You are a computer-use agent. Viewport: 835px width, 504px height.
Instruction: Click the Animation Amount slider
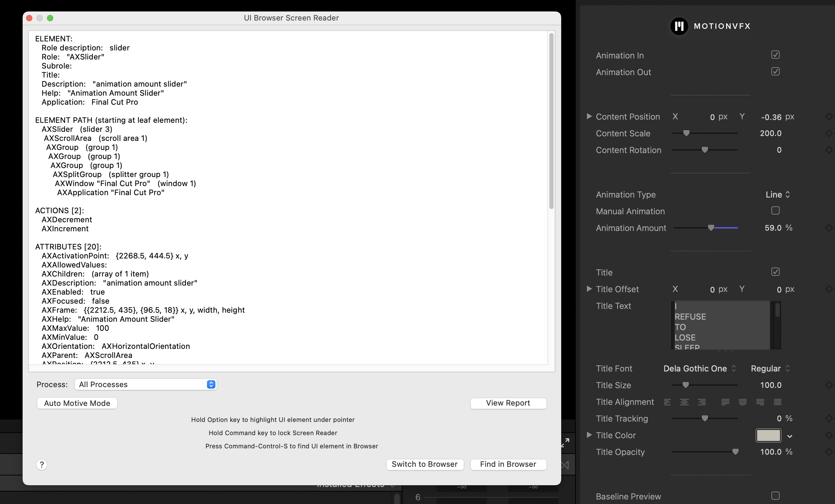tap(706, 228)
